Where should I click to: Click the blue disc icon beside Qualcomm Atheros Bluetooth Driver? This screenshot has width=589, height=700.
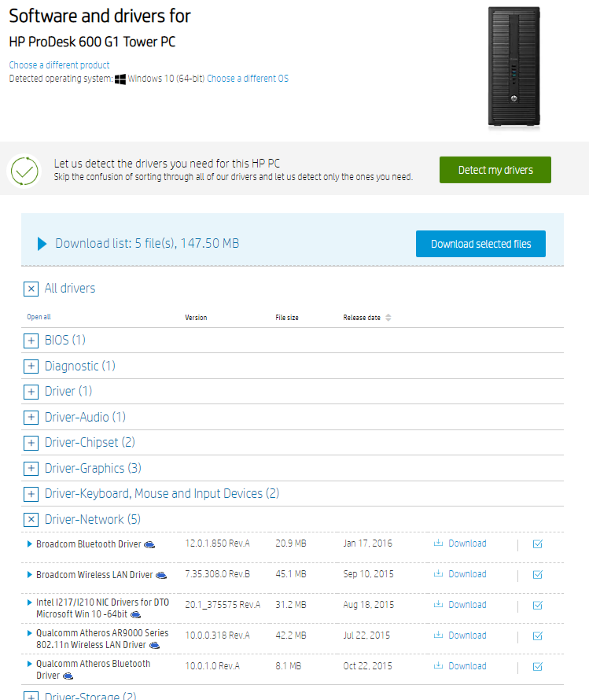(68, 676)
